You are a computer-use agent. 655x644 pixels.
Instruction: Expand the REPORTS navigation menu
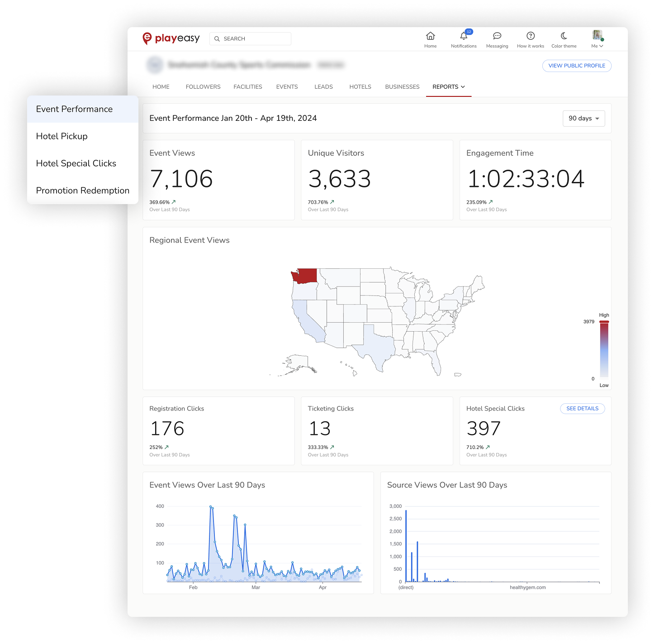click(x=448, y=86)
